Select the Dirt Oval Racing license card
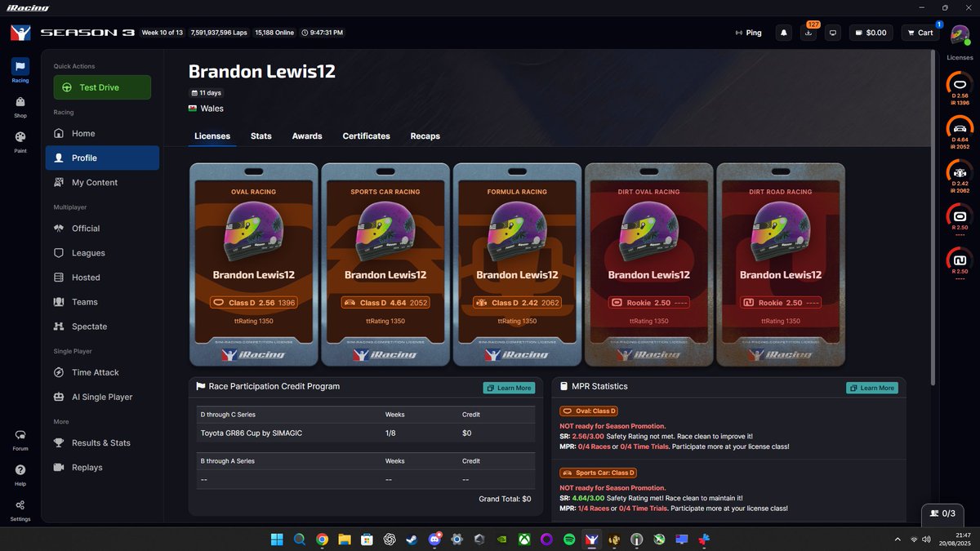The width and height of the screenshot is (980, 551). 648,264
